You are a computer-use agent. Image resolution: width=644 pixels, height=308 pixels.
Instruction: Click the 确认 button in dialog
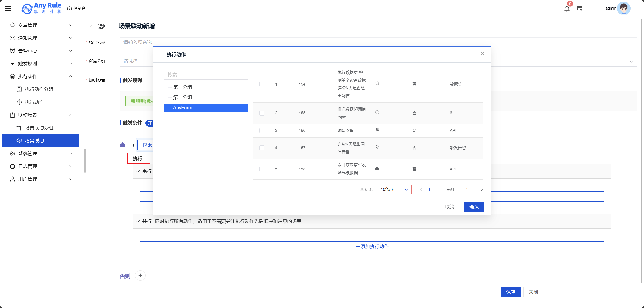coord(474,207)
